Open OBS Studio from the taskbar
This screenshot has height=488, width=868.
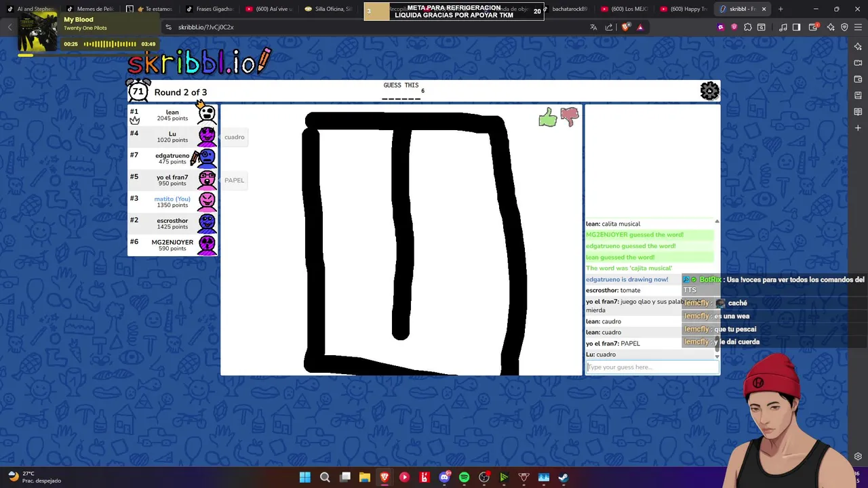click(x=484, y=477)
